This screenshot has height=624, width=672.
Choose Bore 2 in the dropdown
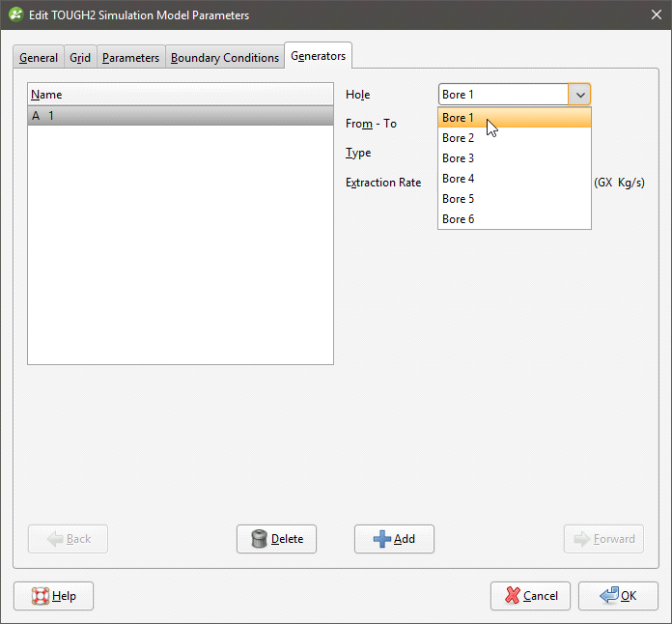(x=459, y=138)
